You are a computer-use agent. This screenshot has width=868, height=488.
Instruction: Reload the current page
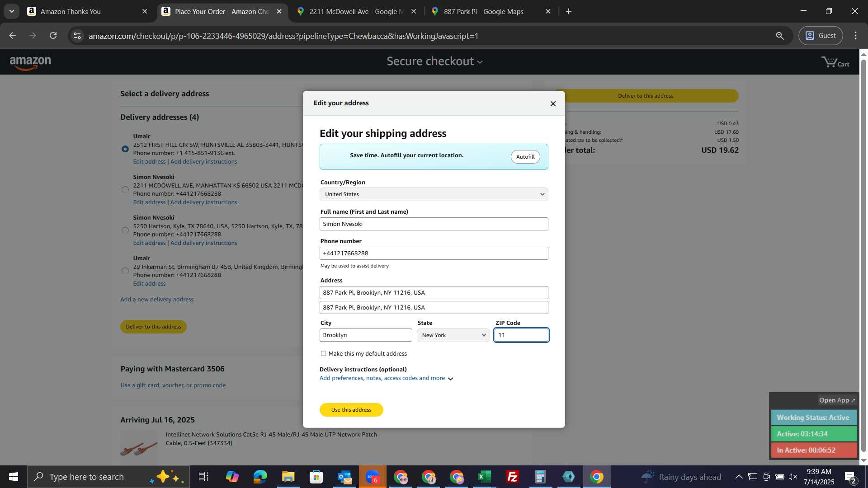tap(53, 36)
